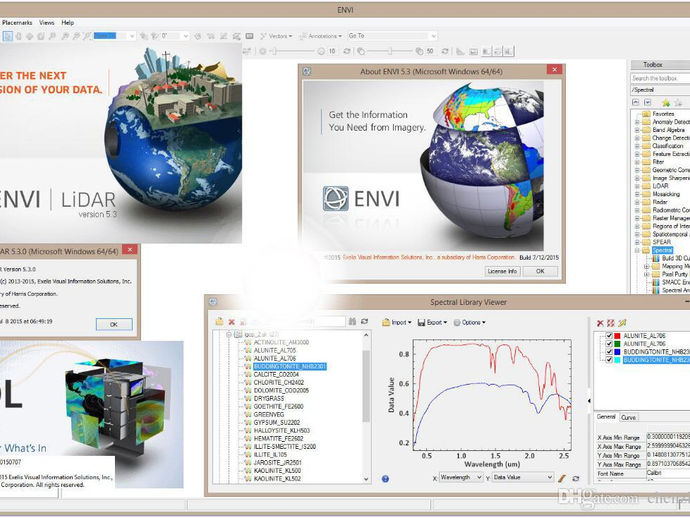Select the Radar folder in Toolbox
Screen dimensions: 690x518
tap(655, 202)
